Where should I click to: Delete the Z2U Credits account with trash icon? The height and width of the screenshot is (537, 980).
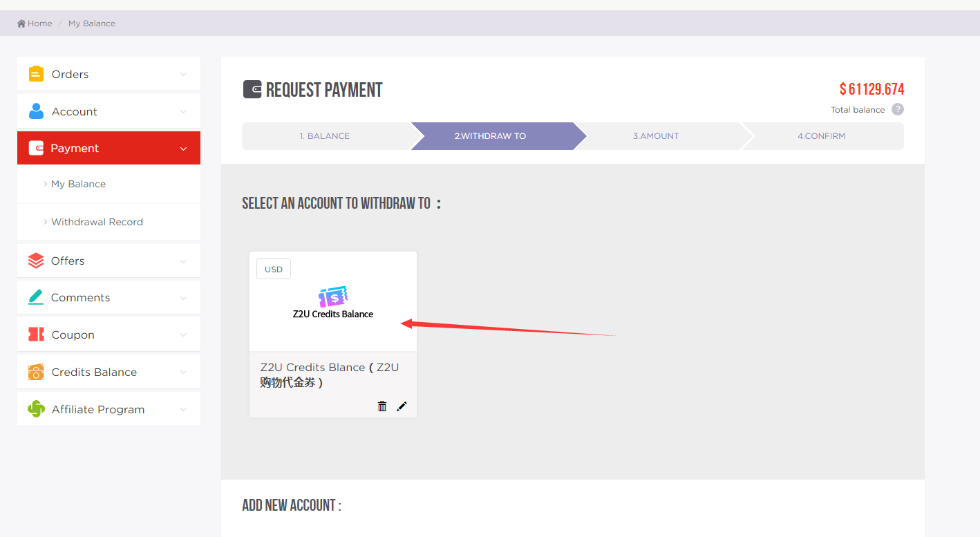coord(382,406)
